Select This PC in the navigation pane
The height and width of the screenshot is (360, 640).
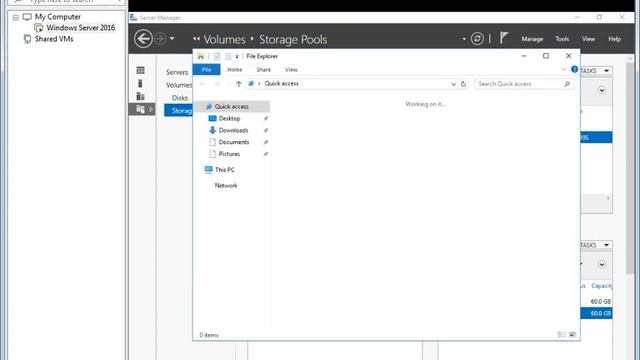point(224,169)
